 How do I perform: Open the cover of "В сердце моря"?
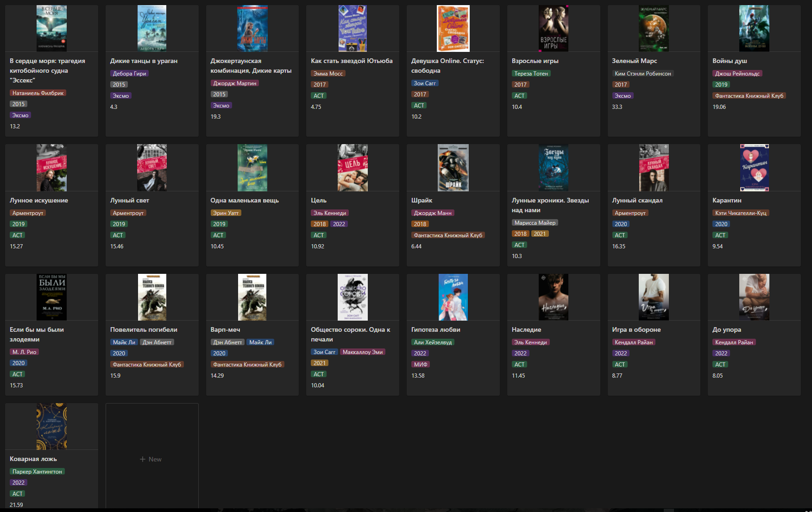[51, 28]
